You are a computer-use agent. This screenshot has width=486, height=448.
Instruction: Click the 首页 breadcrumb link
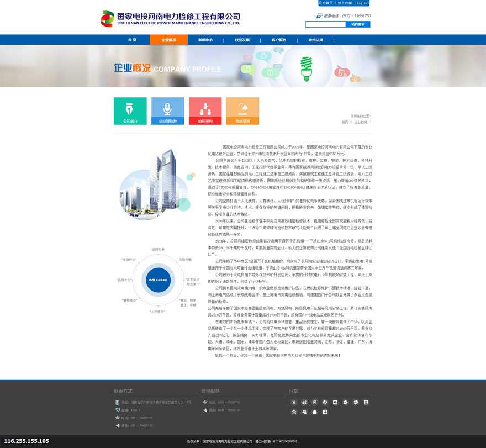pos(345,122)
